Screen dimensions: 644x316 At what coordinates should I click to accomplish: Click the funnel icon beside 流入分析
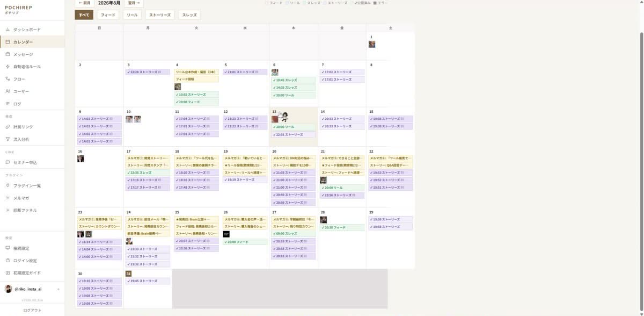8,139
